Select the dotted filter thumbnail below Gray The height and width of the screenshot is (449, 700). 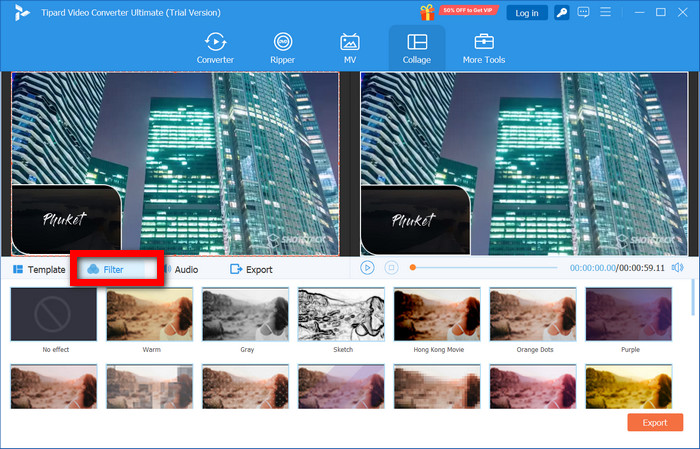(245, 387)
